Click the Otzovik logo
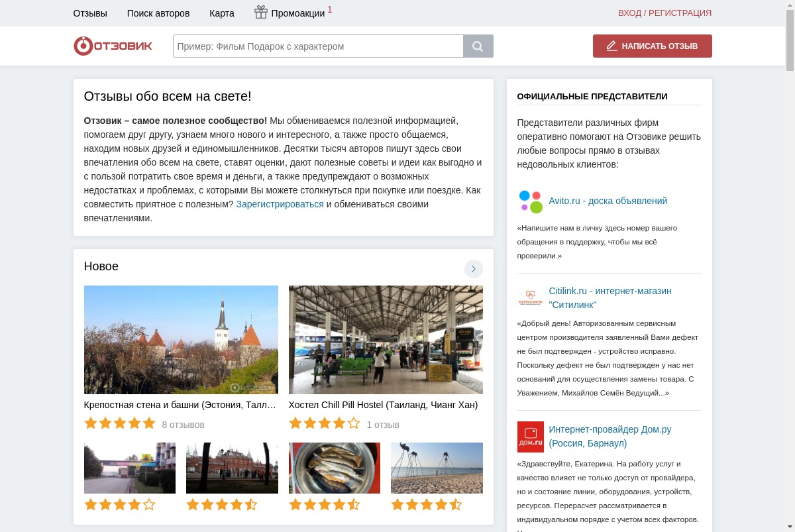This screenshot has height=532, width=795. [x=113, y=46]
